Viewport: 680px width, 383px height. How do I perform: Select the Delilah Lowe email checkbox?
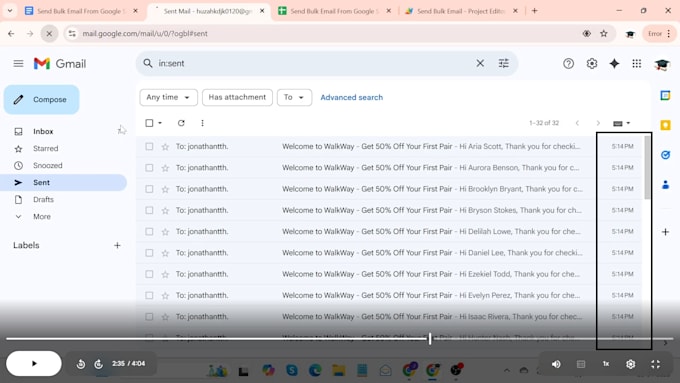click(149, 232)
